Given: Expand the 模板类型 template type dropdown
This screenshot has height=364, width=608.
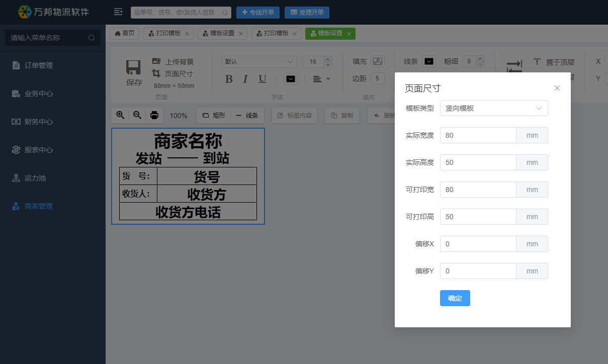Looking at the screenshot, I should point(494,108).
